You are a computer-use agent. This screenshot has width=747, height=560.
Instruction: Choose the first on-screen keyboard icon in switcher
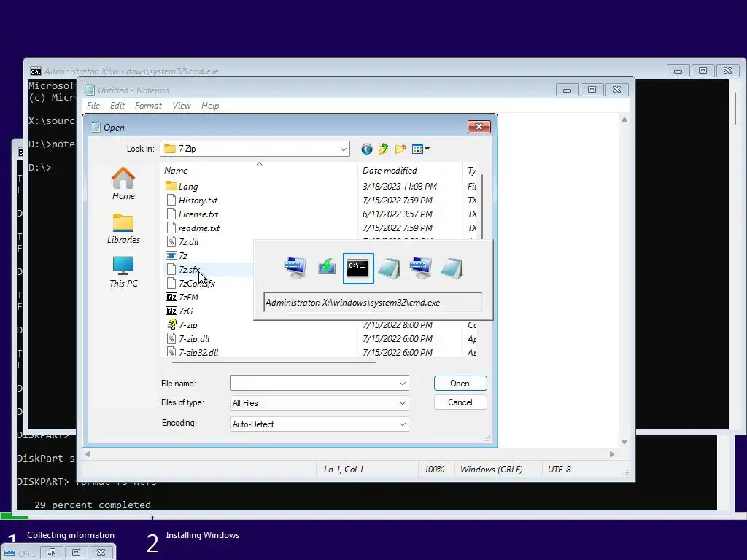(x=295, y=268)
